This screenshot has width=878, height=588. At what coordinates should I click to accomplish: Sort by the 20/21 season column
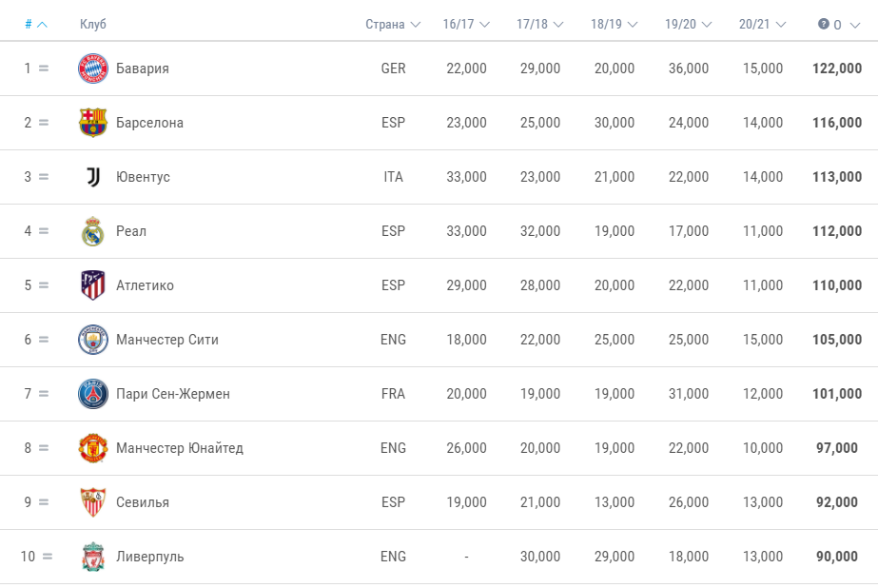[x=762, y=24]
